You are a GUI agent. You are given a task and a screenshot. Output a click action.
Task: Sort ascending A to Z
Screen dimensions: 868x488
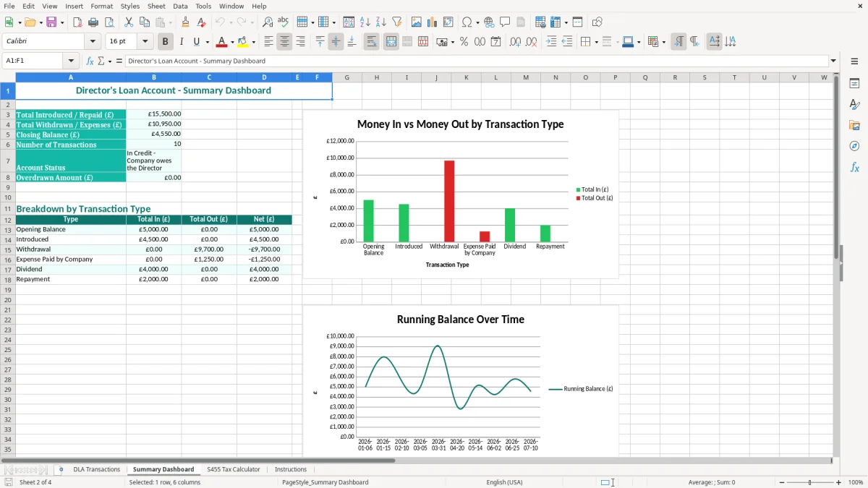pos(365,22)
